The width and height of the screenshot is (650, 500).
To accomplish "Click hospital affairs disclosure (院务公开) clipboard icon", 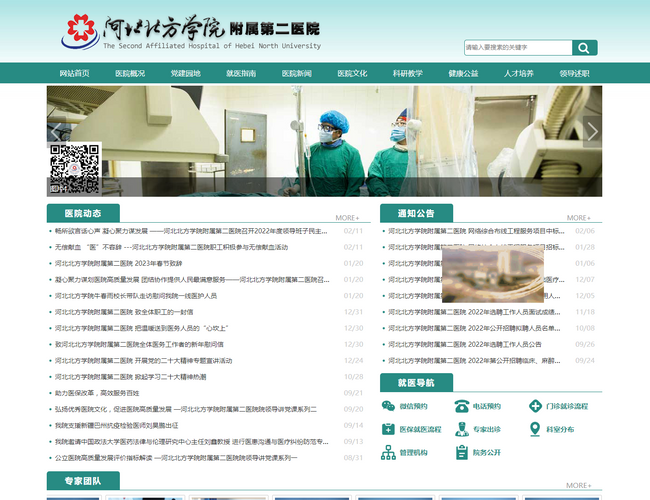I will 461,452.
